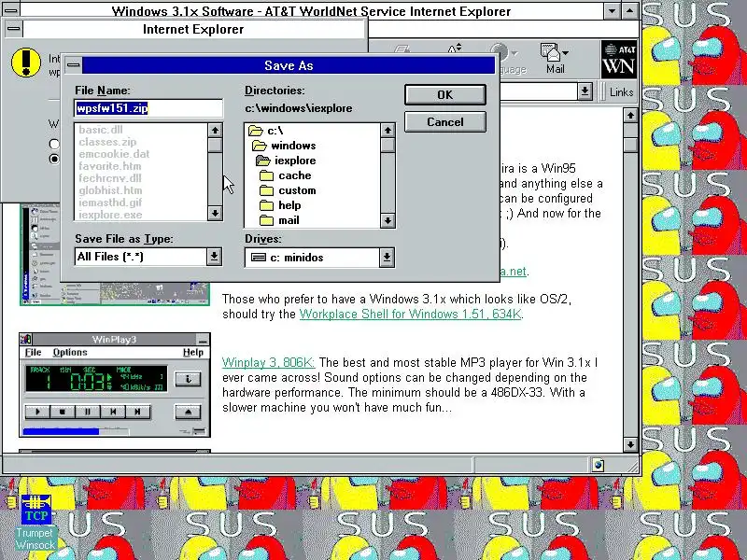Screen dimensions: 747x560
Task: Select basic.dll in file list
Action: click(x=101, y=130)
